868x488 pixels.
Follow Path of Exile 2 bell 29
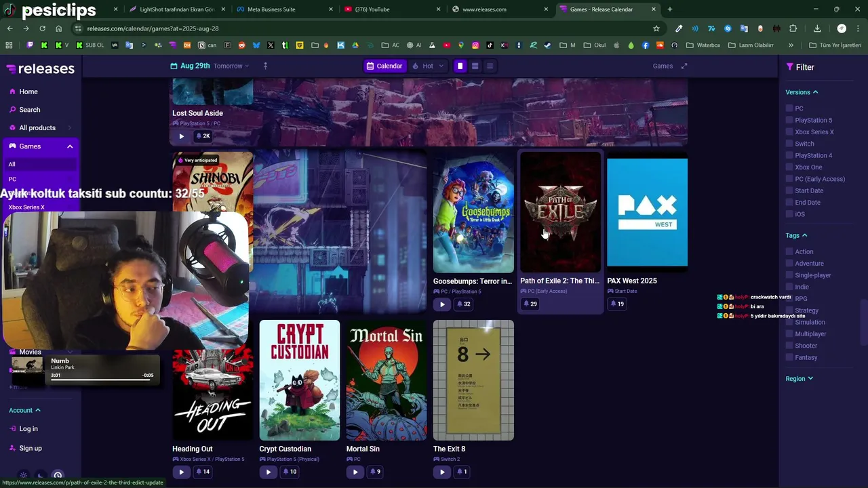tap(530, 304)
